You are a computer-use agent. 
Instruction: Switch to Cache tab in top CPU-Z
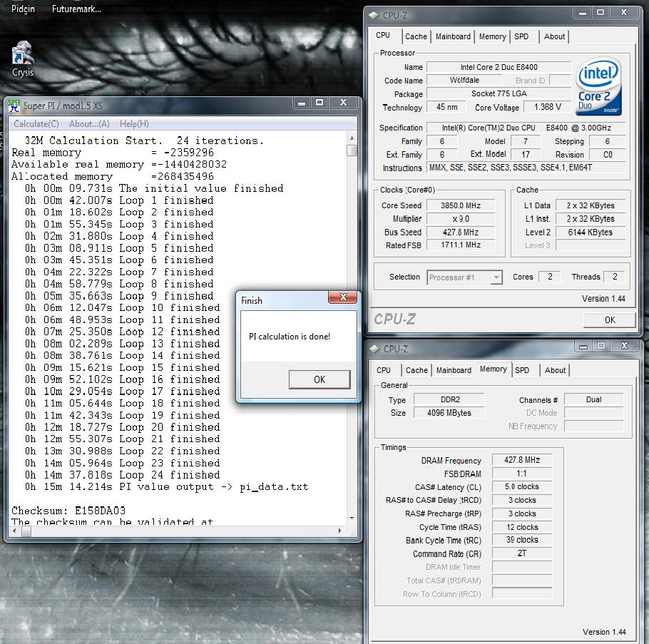pos(416,36)
